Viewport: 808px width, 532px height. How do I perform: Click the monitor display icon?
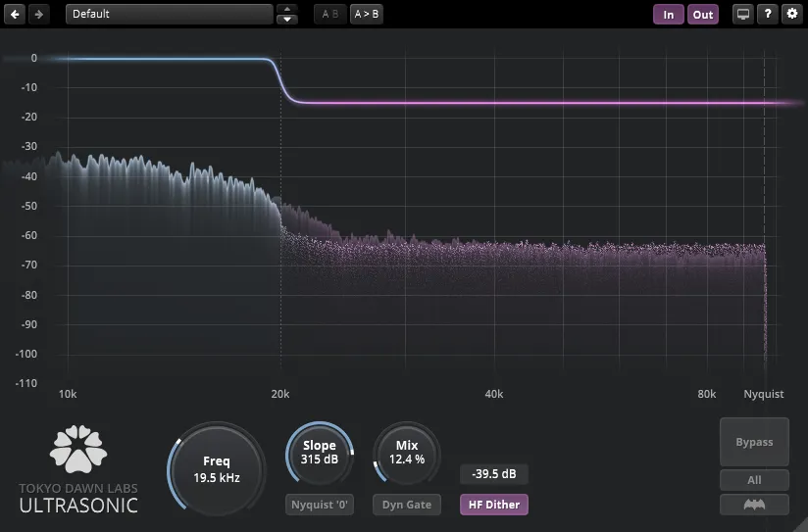coord(743,15)
